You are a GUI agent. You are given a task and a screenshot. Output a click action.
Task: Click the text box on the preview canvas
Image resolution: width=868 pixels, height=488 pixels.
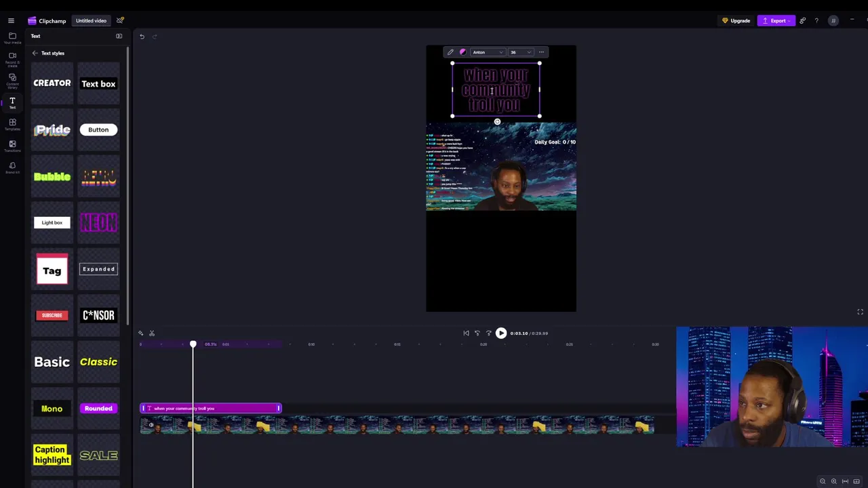pos(496,89)
